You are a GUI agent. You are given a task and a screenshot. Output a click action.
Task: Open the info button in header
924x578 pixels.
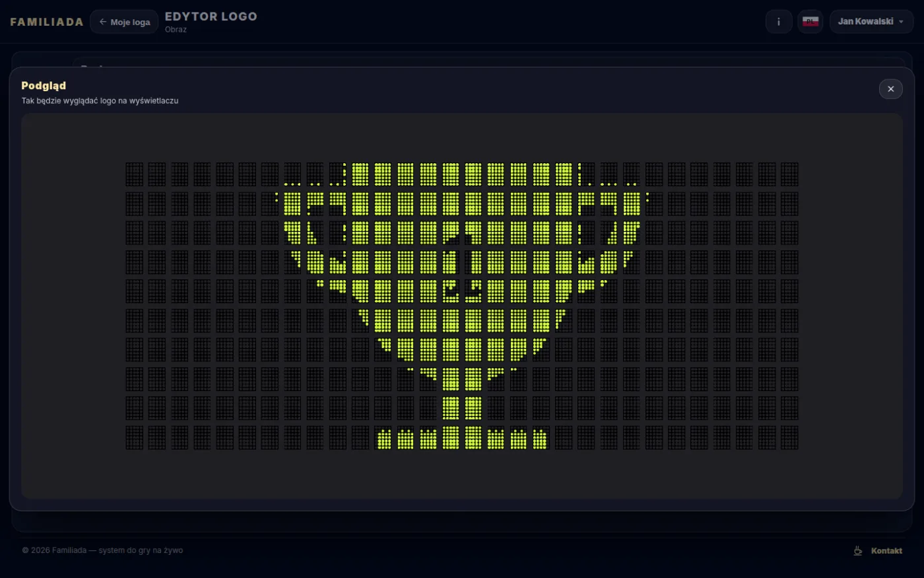tap(779, 22)
